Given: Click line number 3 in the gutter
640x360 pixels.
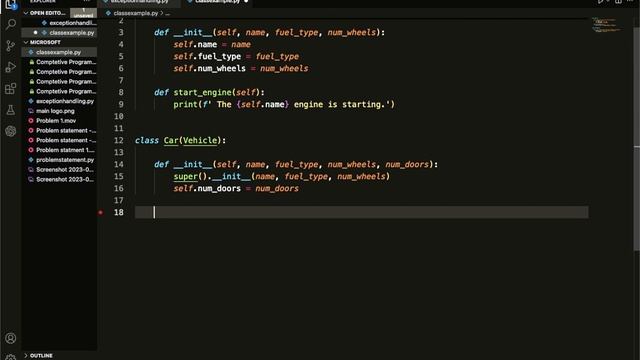Looking at the screenshot, I should pyautogui.click(x=121, y=32).
